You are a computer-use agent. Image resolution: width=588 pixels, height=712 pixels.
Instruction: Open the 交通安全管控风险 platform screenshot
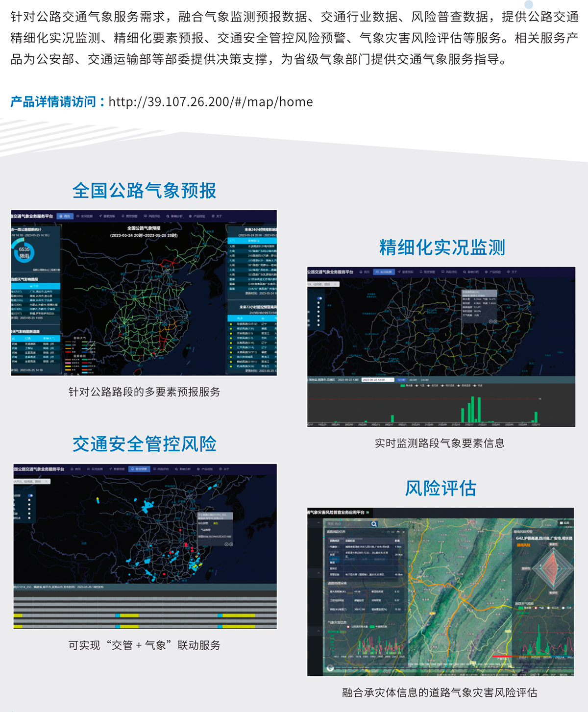click(x=145, y=546)
